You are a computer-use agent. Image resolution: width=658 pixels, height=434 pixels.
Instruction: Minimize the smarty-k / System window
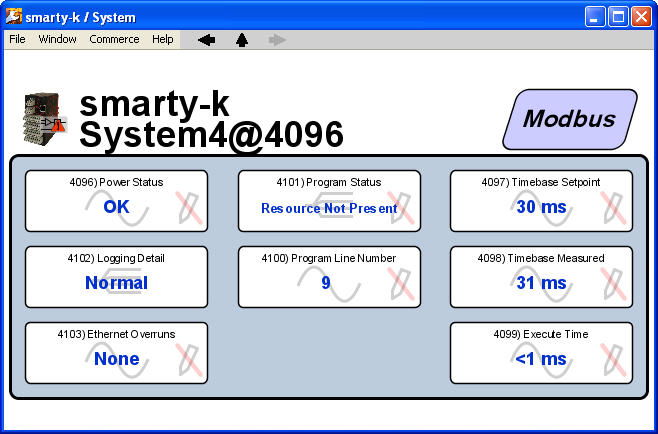pos(595,17)
